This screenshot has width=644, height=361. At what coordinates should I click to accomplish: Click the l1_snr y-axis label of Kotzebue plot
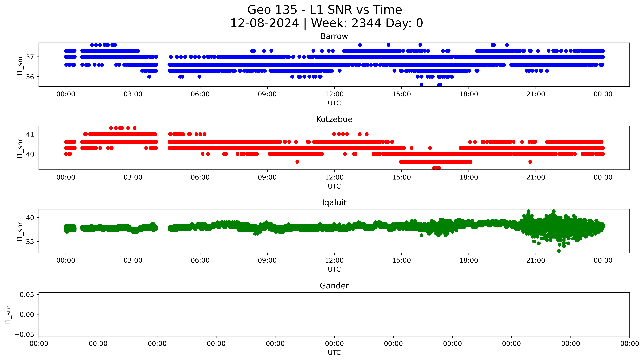click(20, 148)
